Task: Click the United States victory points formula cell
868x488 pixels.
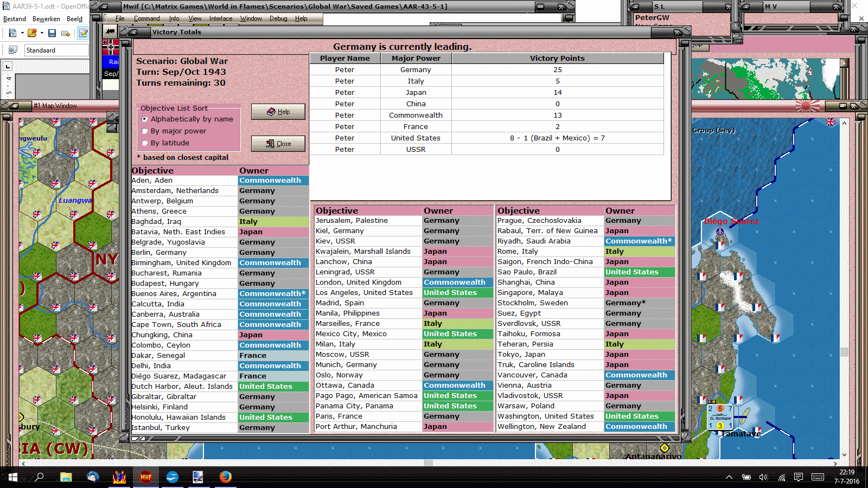Action: point(558,138)
